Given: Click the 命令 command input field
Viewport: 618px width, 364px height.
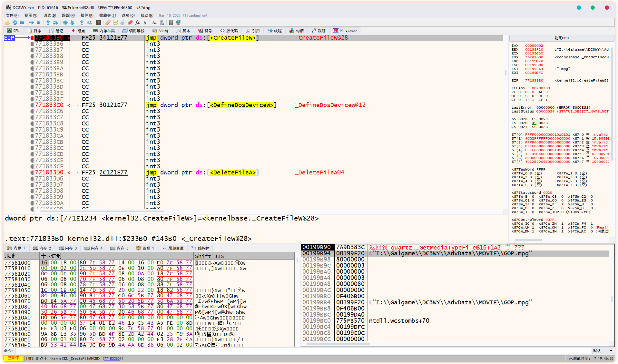Looking at the screenshot, I should (x=303, y=351).
